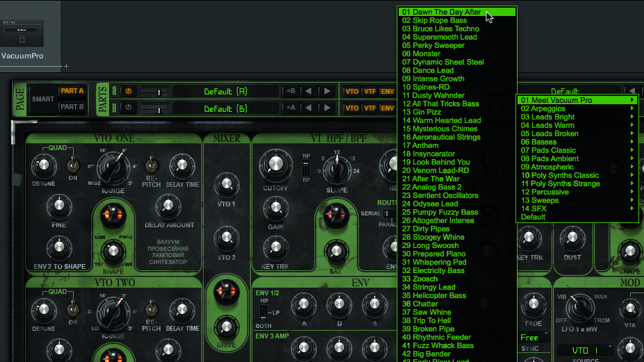The height and width of the screenshot is (362, 644).
Task: Select next preset for Part A
Action: coord(327,91)
